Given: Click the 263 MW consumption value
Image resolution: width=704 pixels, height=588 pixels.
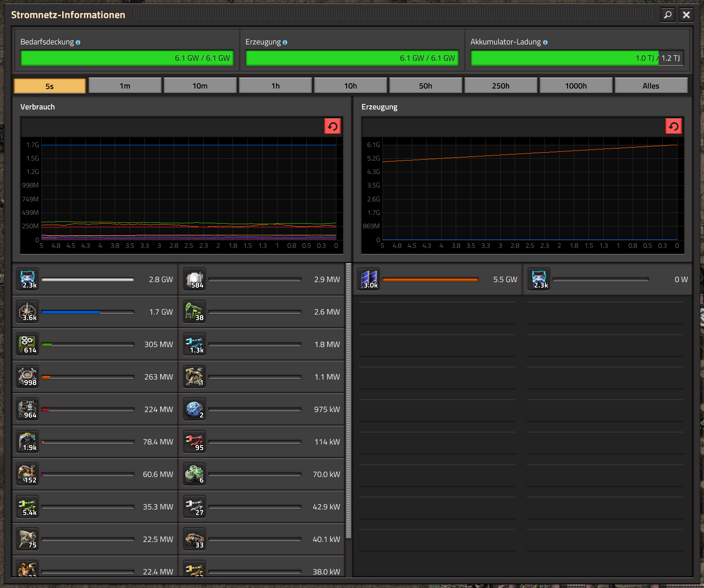Looking at the screenshot, I should 158,377.
